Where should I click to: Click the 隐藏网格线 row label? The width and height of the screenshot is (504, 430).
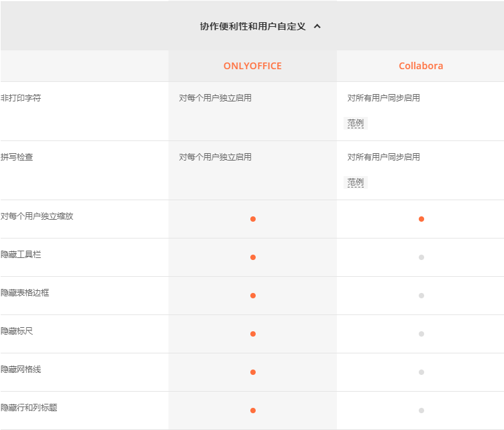click(21, 369)
